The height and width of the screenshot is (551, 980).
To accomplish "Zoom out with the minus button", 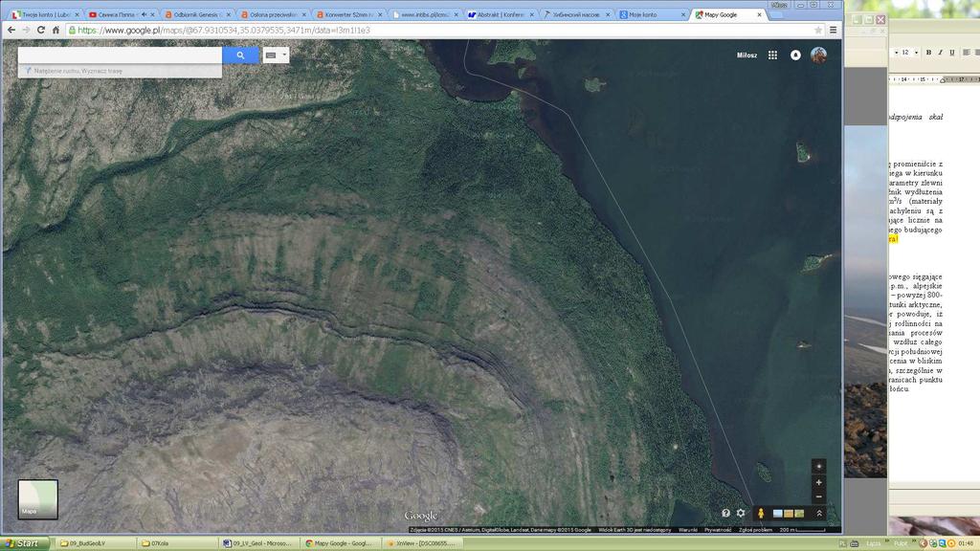I will pos(819,496).
